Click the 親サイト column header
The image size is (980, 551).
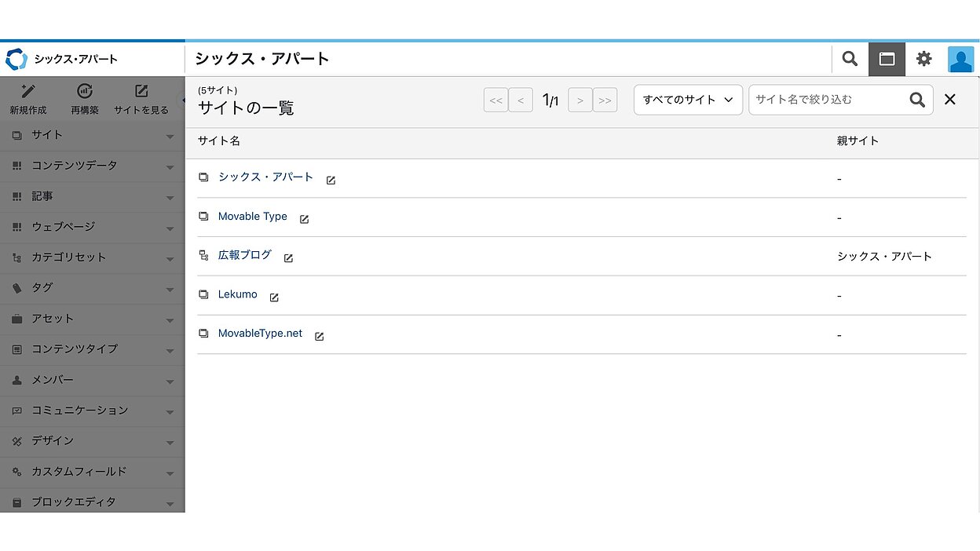(x=857, y=141)
